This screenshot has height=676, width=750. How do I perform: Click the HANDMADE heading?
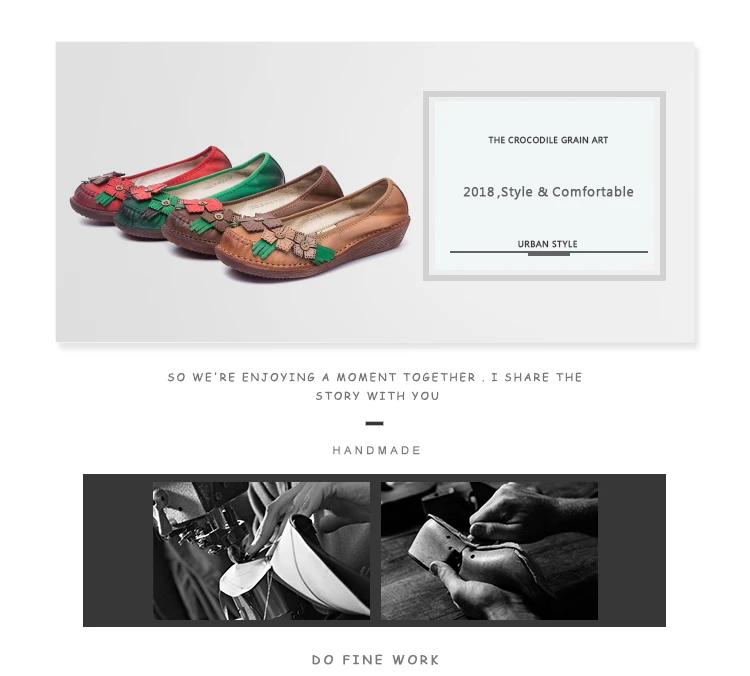376,450
